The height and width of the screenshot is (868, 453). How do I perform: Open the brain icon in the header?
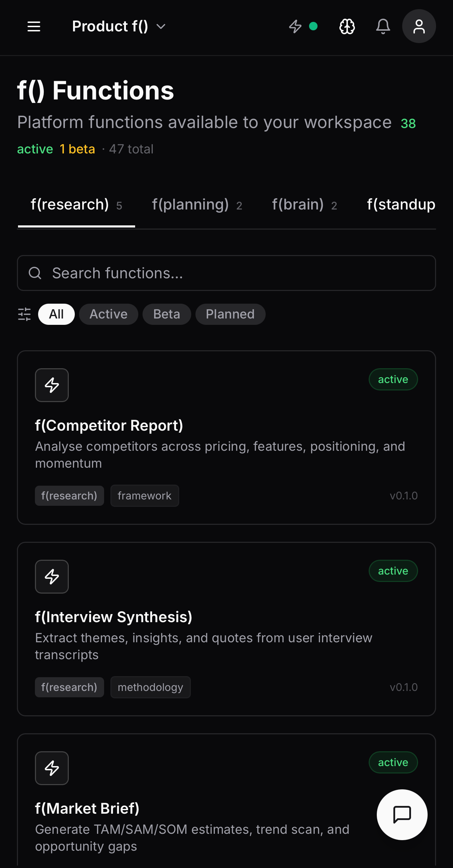[x=347, y=26]
